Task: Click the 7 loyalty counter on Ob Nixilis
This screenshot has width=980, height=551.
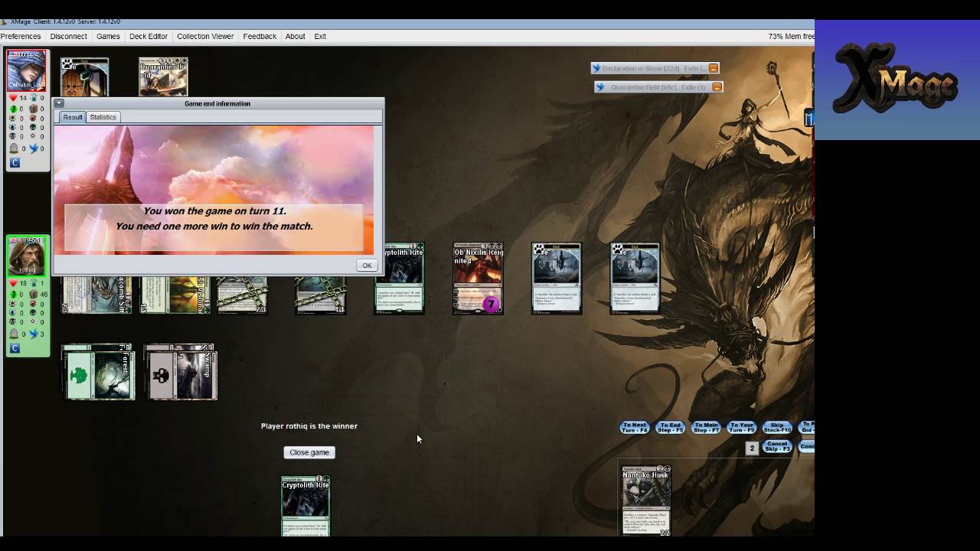Action: coord(491,305)
